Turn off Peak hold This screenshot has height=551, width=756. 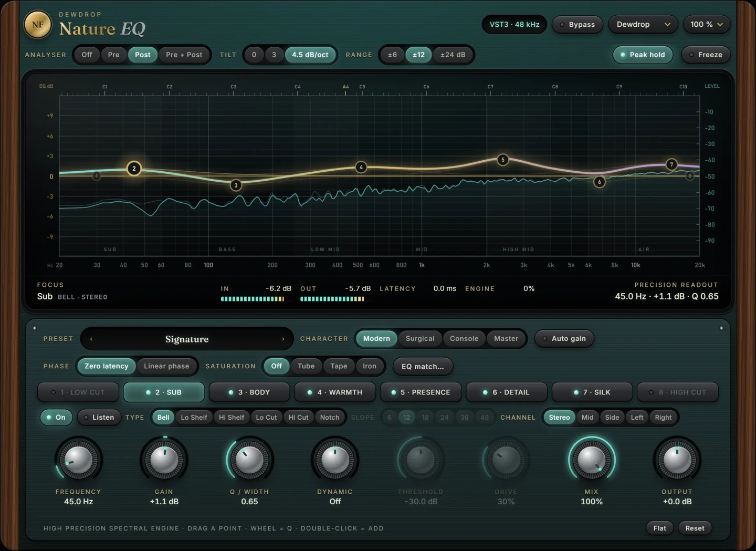(643, 55)
